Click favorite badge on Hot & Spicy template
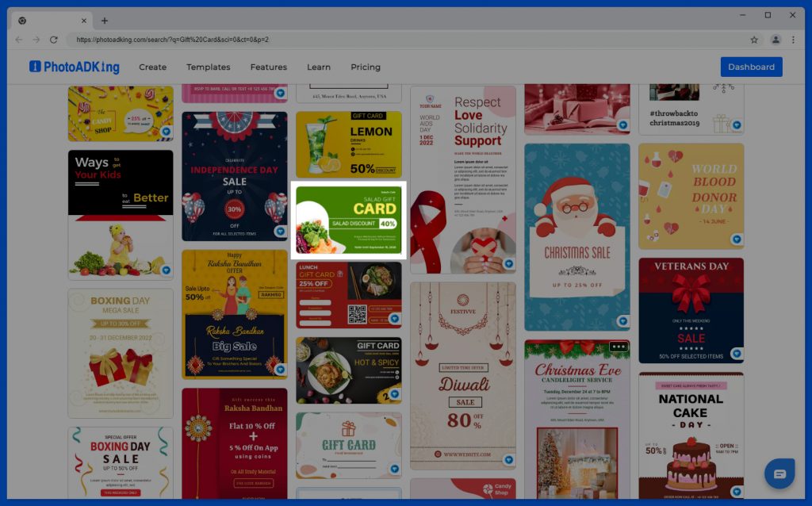Screen dimensions: 812x506 coord(395,393)
